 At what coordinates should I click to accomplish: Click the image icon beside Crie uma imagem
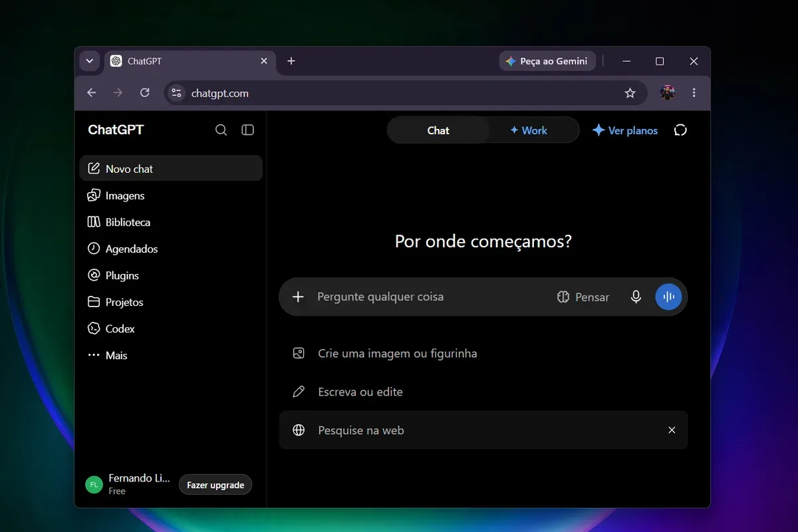pyautogui.click(x=299, y=353)
